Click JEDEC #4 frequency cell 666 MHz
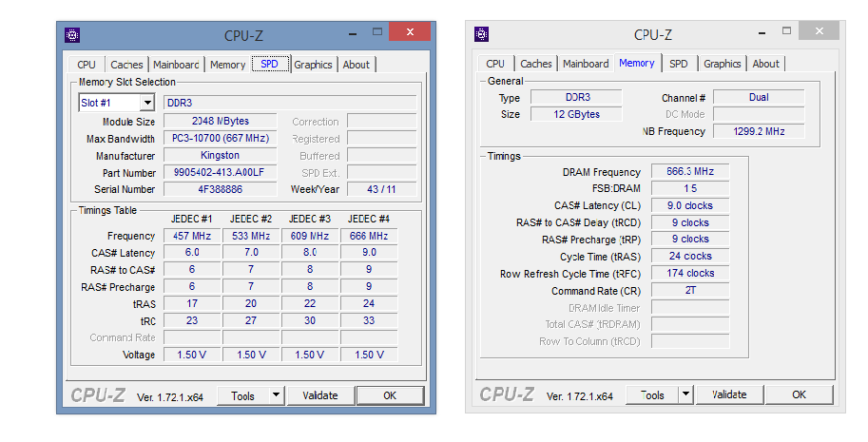Image resolution: width=868 pixels, height=442 pixels. click(369, 236)
